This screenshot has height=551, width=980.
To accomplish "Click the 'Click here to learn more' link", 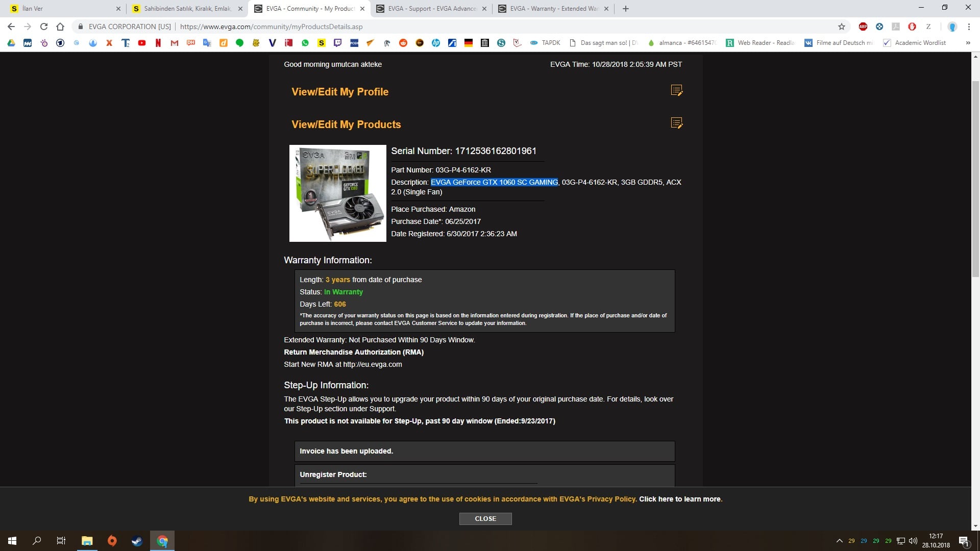I will tap(680, 499).
